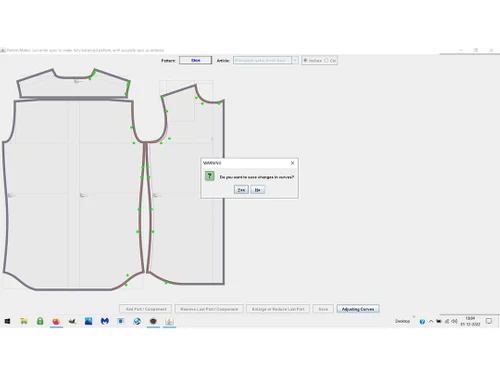This screenshot has width=500, height=375.
Task: Click the blue square taskbar icon
Action: pyautogui.click(x=121, y=321)
